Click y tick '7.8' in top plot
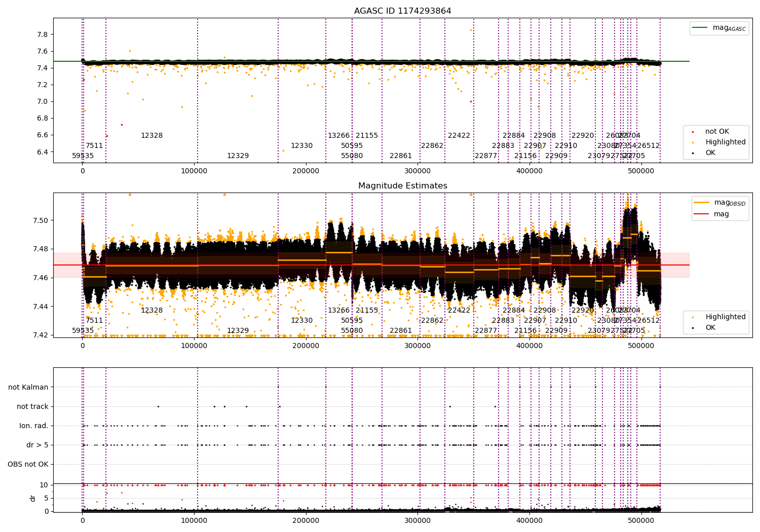The width and height of the screenshot is (760, 532). point(43,35)
